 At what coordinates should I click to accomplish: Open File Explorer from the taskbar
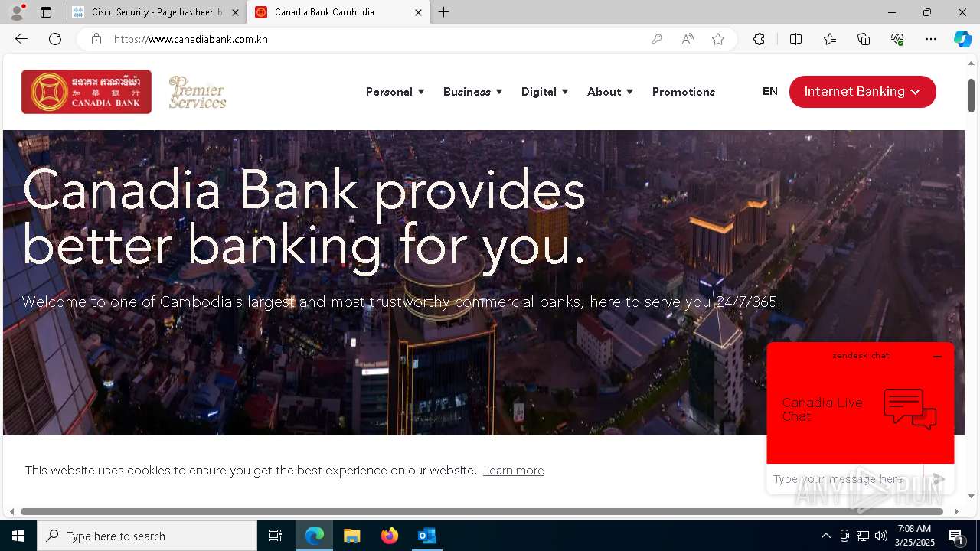tap(351, 536)
